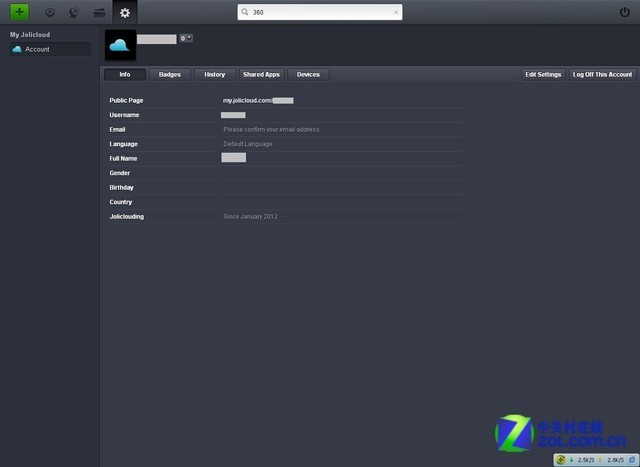Clear the search field with X
Image resolution: width=640 pixels, height=467 pixels.
[396, 13]
